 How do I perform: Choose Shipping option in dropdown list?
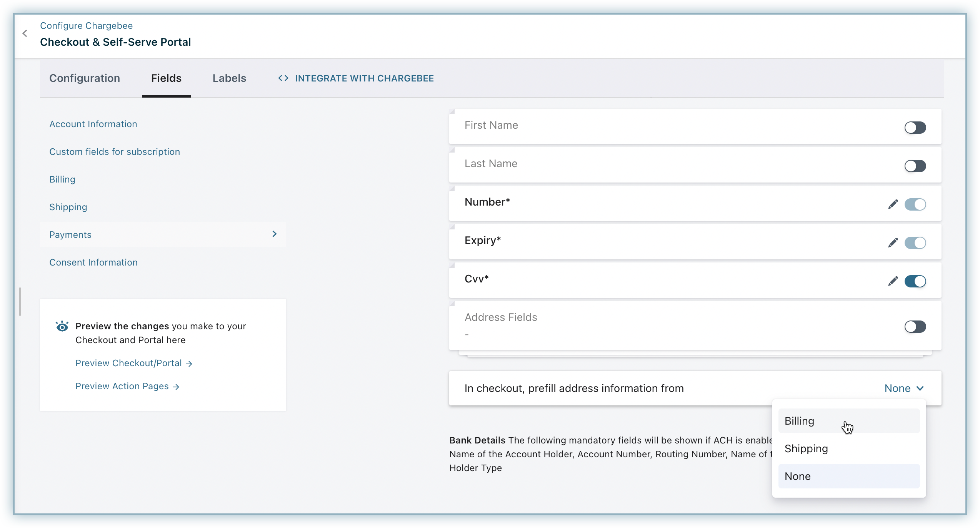click(x=806, y=449)
